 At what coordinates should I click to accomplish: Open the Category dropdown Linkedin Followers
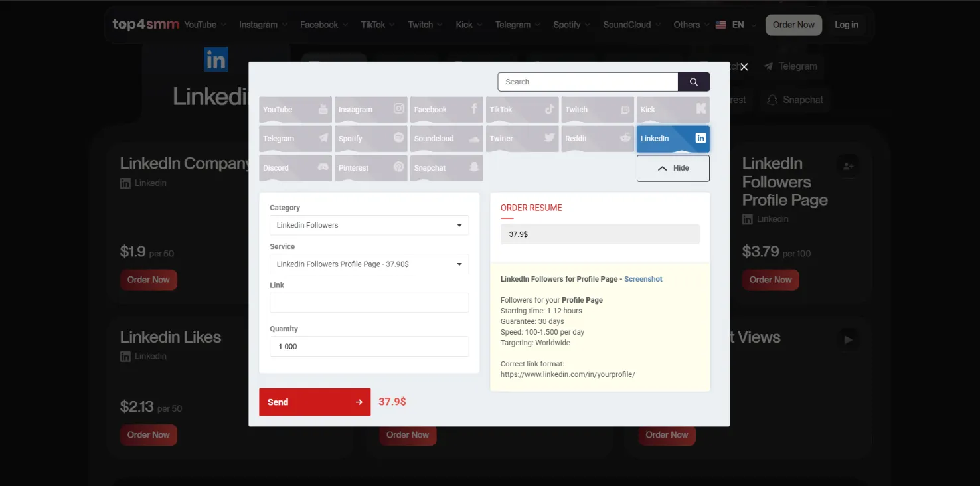[x=369, y=225]
